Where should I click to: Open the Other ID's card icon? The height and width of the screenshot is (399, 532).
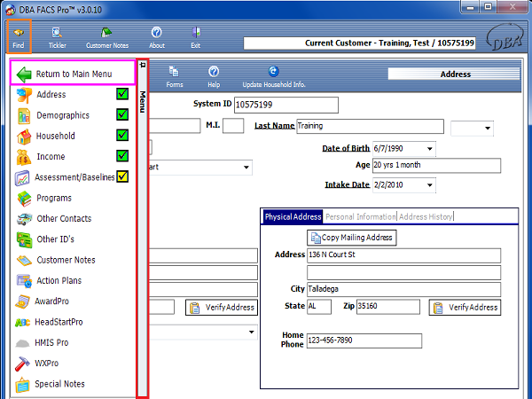(25, 239)
